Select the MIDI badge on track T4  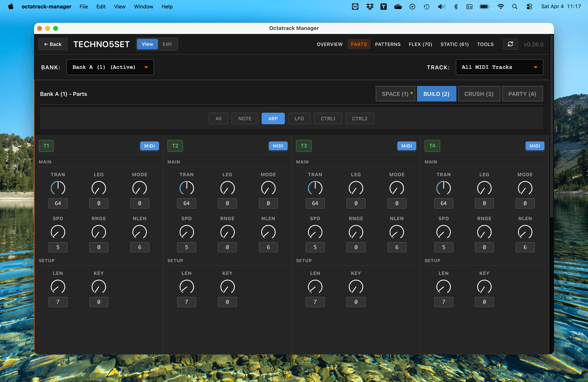[x=535, y=146]
